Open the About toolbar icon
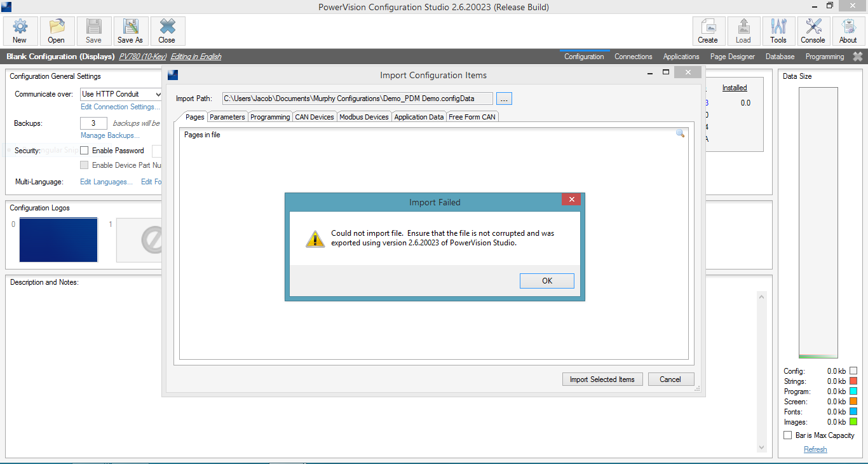This screenshot has width=868, height=464. 848,31
